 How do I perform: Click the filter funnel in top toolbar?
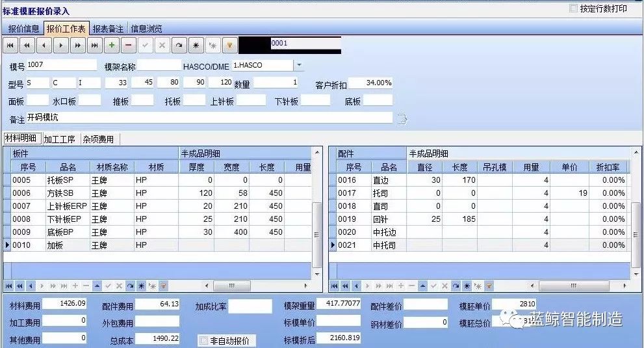229,45
